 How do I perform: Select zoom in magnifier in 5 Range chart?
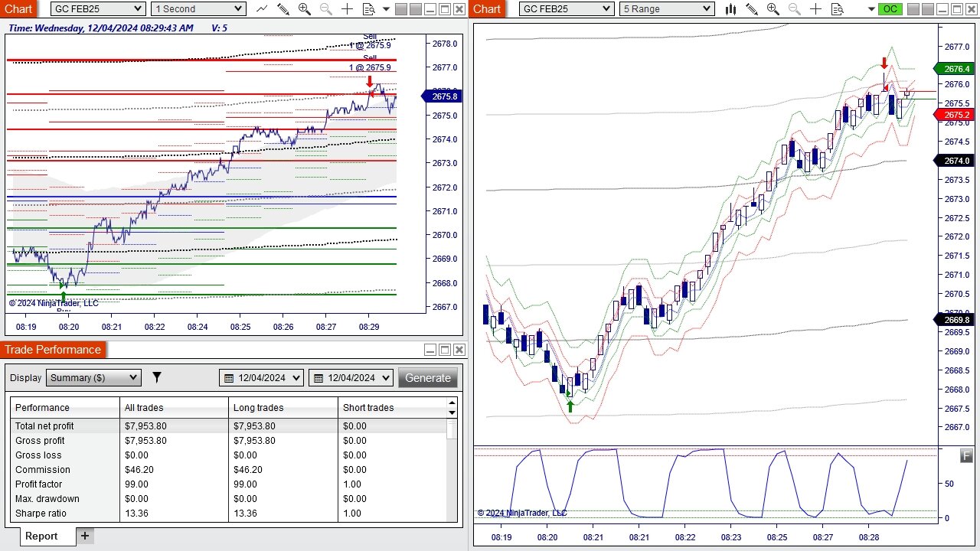tap(773, 9)
